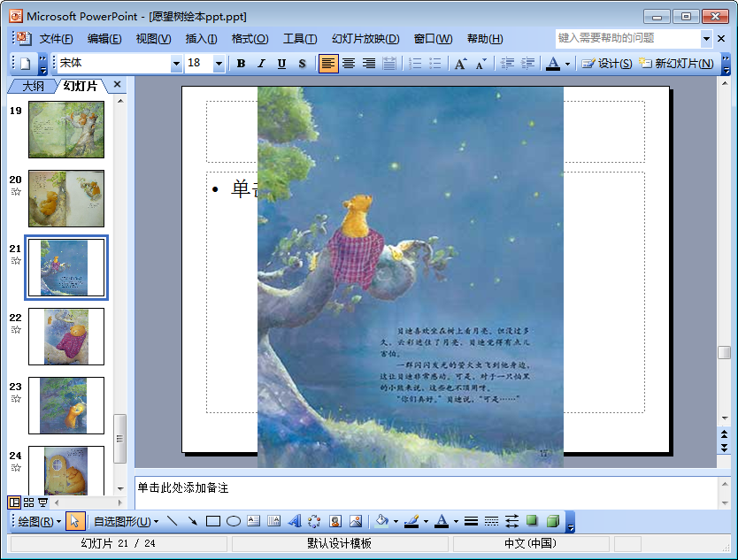738x560 pixels.
Task: Open font color dropdown in formatting toolbar
Action: pos(567,64)
